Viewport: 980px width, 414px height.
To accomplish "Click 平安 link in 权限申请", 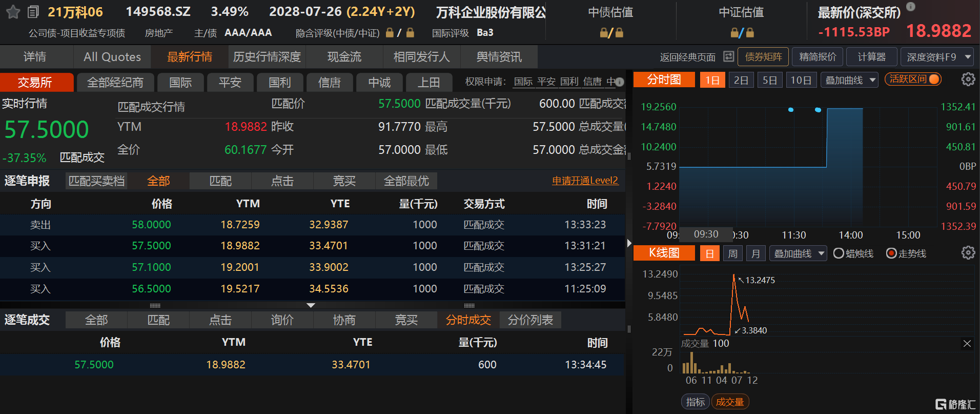I will 546,82.
